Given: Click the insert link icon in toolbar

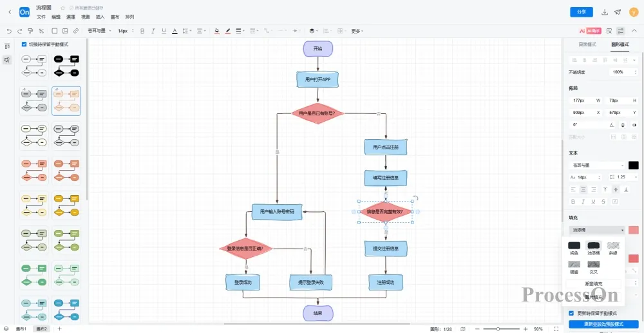Looking at the screenshot, I should coord(76,30).
